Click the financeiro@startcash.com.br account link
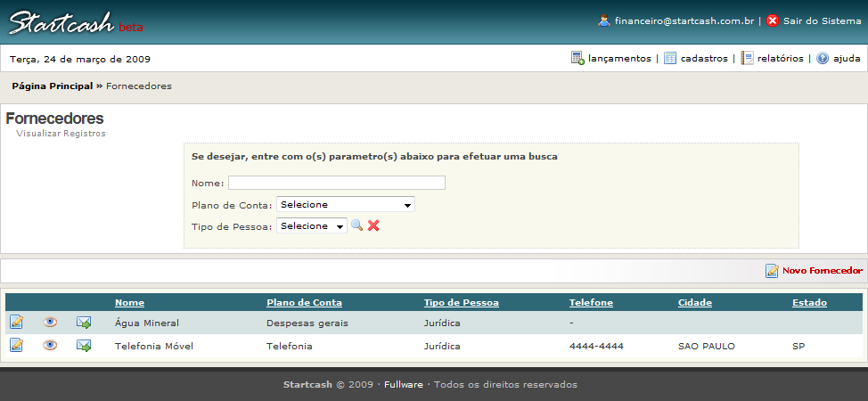 pos(684,21)
